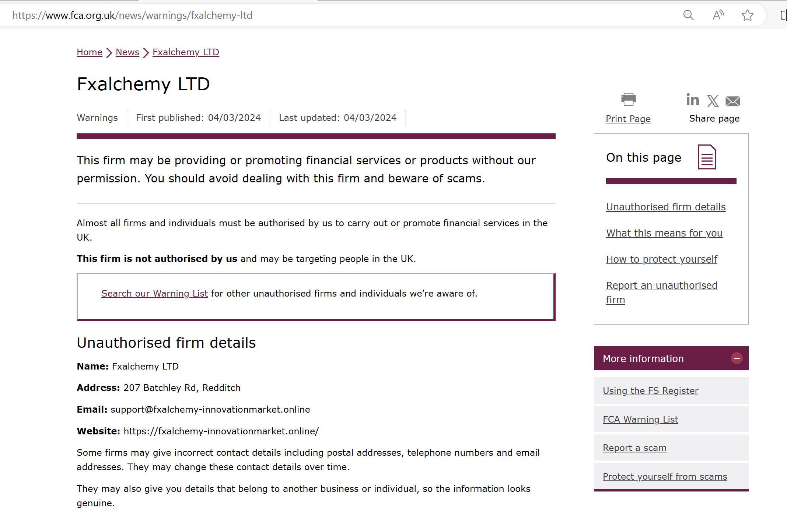
Task: Click the document icon beside On this page
Action: (x=707, y=157)
